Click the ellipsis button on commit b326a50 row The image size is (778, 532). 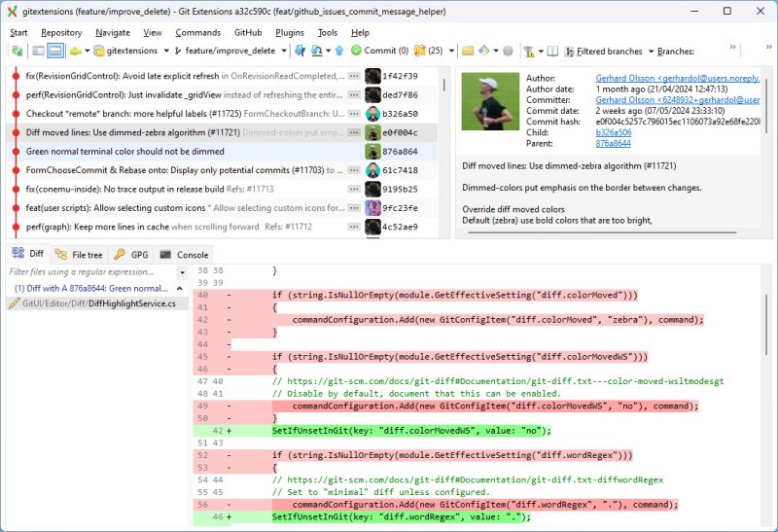click(x=354, y=114)
